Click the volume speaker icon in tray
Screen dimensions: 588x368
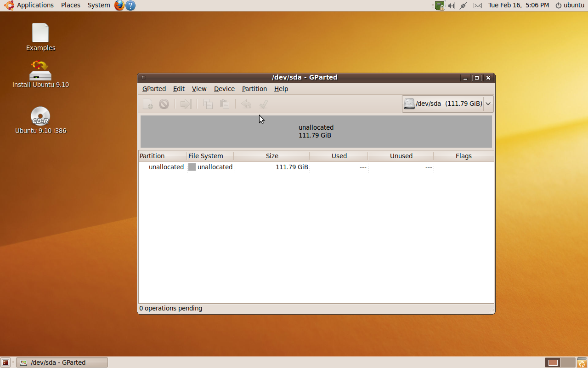point(452,6)
